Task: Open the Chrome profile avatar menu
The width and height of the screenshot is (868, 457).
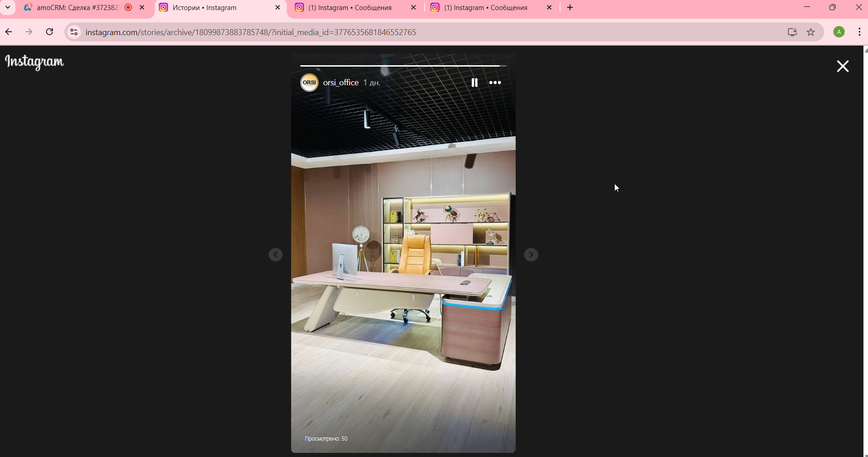Action: pos(839,32)
